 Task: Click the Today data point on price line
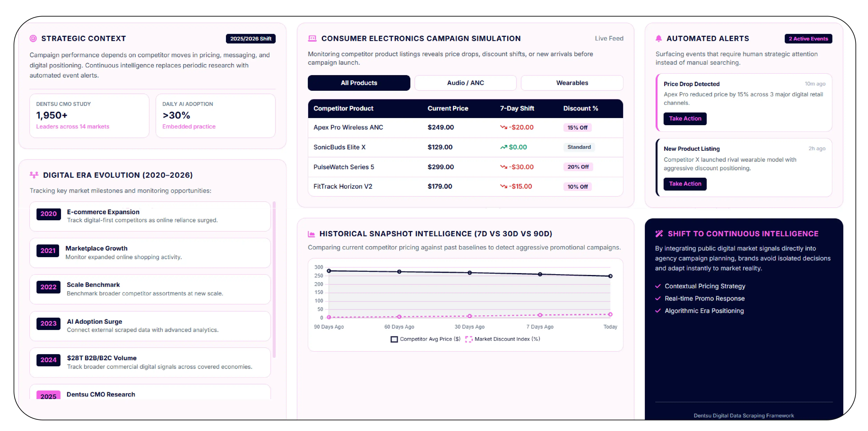point(610,276)
